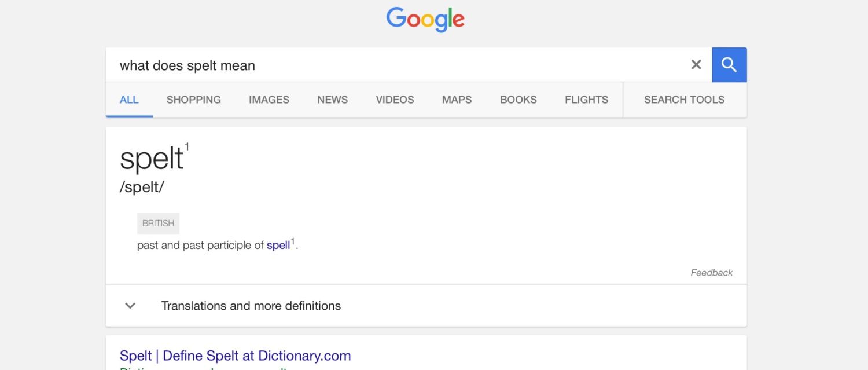Follow the 'spell' definition link
This screenshot has height=370, width=868.
click(278, 246)
